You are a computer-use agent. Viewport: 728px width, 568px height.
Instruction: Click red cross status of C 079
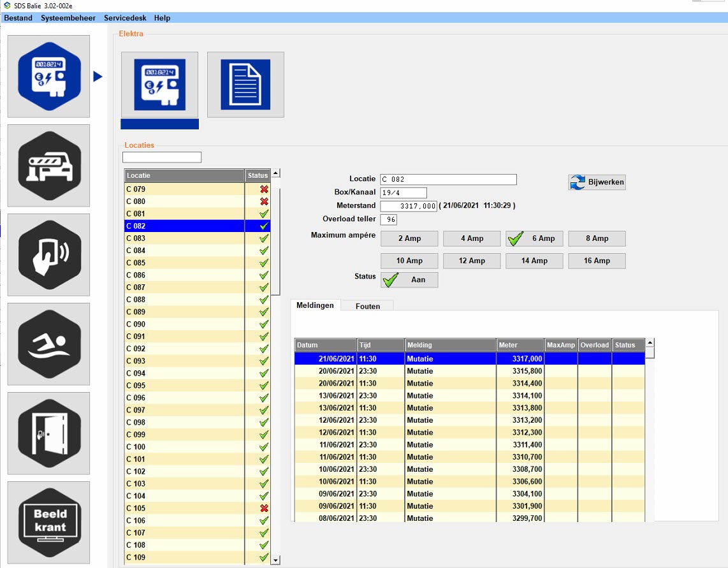coord(264,189)
